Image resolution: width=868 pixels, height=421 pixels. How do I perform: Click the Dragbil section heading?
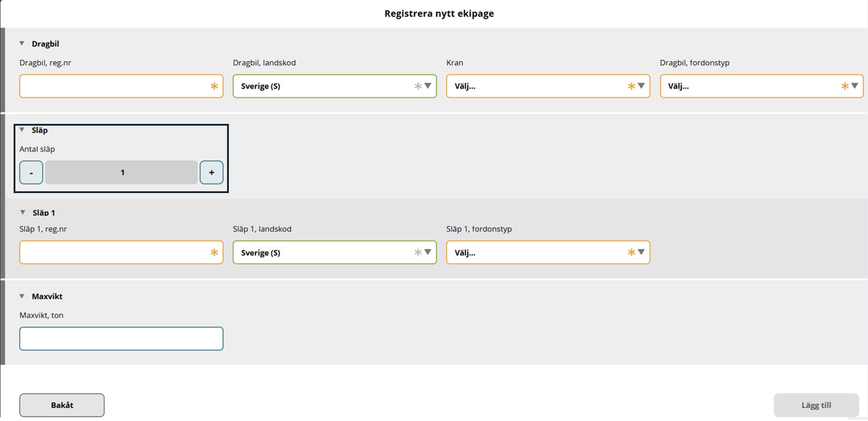coord(45,44)
